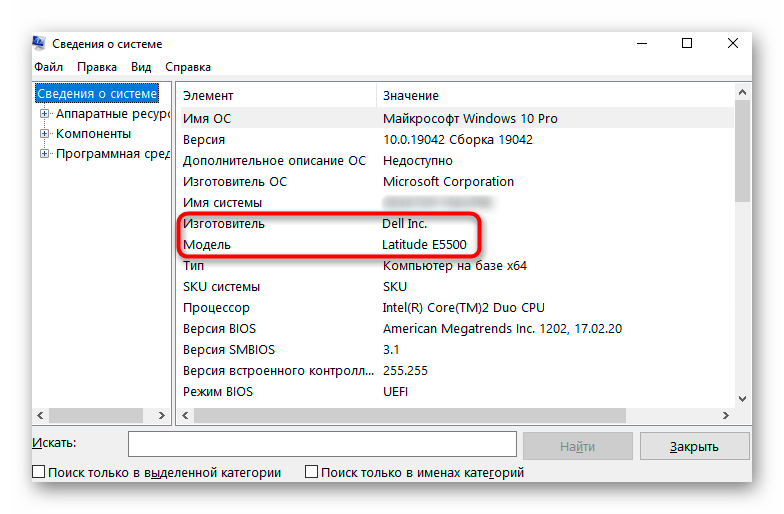The width and height of the screenshot is (784, 514).
Task: Open the Файл menu
Action: 48,67
